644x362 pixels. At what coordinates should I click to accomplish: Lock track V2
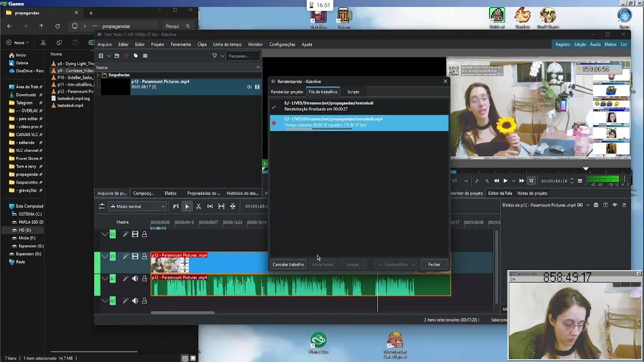coord(144,234)
